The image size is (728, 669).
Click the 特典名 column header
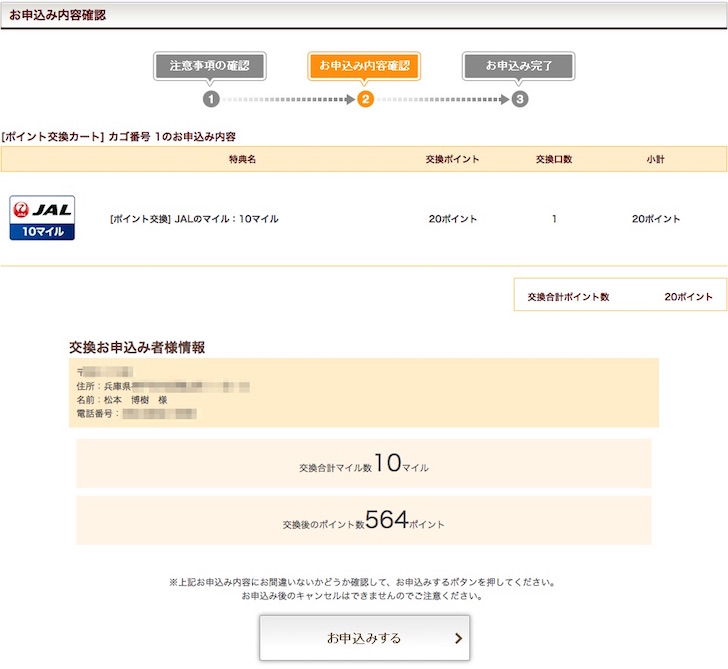pos(242,159)
